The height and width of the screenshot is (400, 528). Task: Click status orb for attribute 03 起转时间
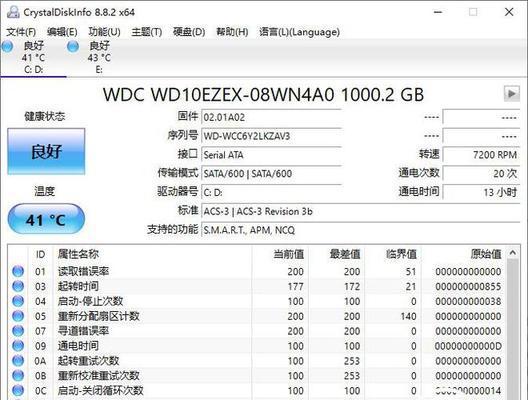tap(18, 286)
